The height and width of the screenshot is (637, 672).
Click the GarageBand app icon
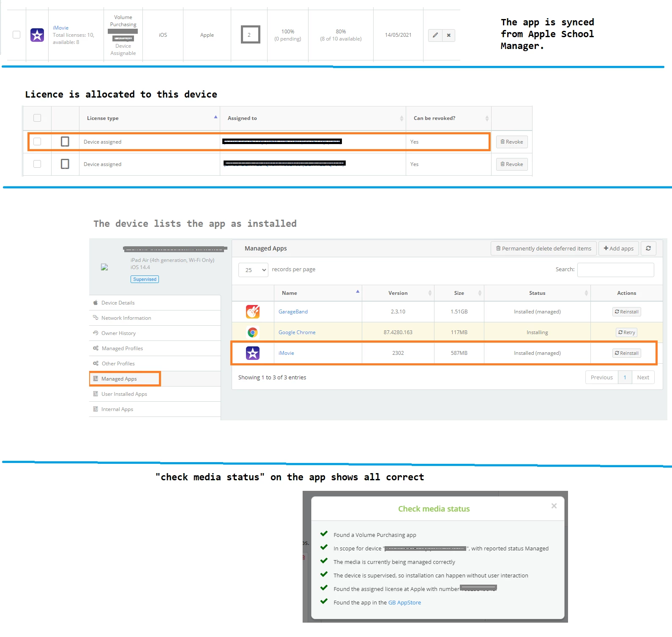pyautogui.click(x=253, y=312)
